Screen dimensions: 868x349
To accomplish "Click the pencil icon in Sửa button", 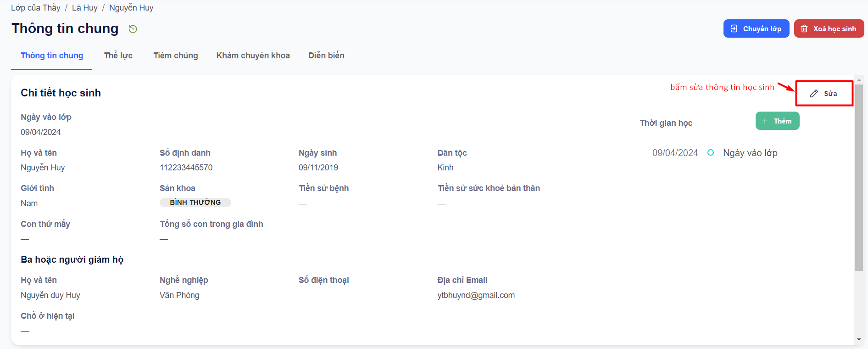I will click(814, 94).
